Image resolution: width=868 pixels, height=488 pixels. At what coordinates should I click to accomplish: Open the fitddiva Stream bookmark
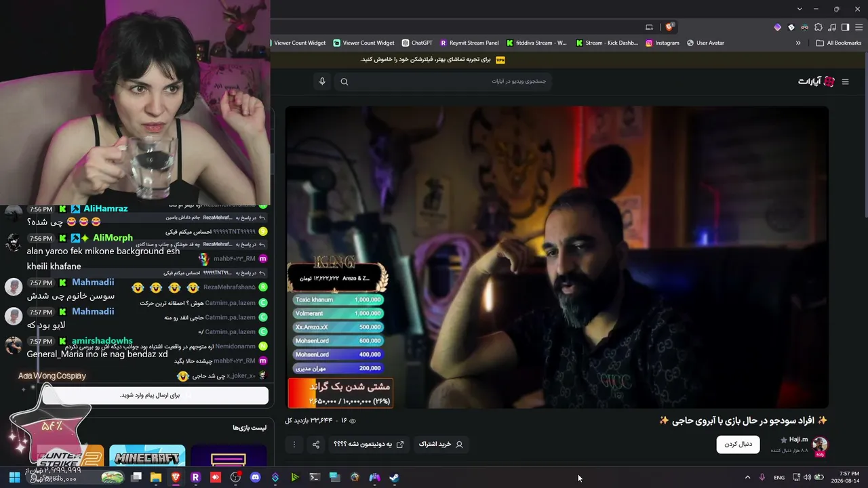click(536, 43)
